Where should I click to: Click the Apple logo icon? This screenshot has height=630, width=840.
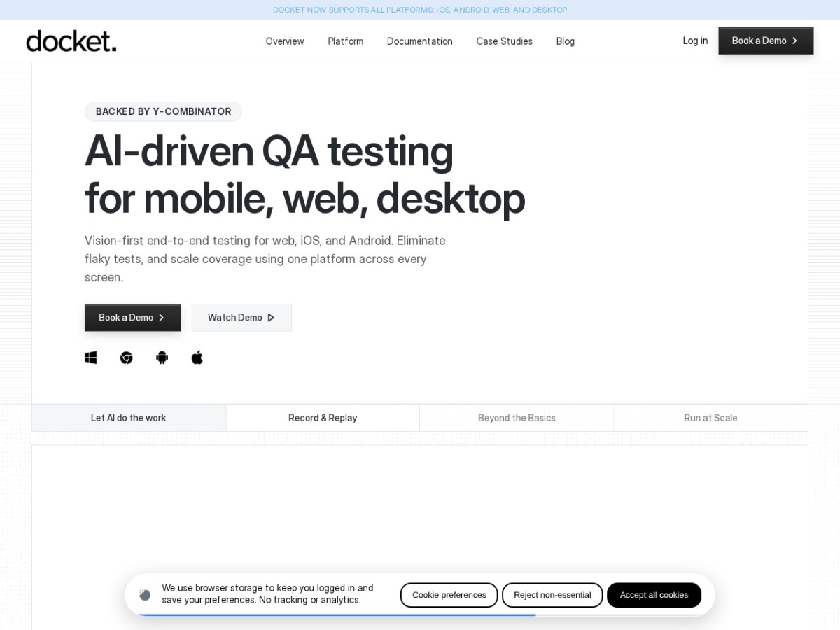point(197,358)
